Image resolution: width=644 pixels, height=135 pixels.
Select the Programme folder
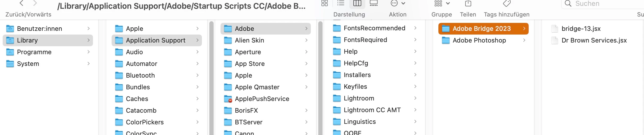click(48, 52)
